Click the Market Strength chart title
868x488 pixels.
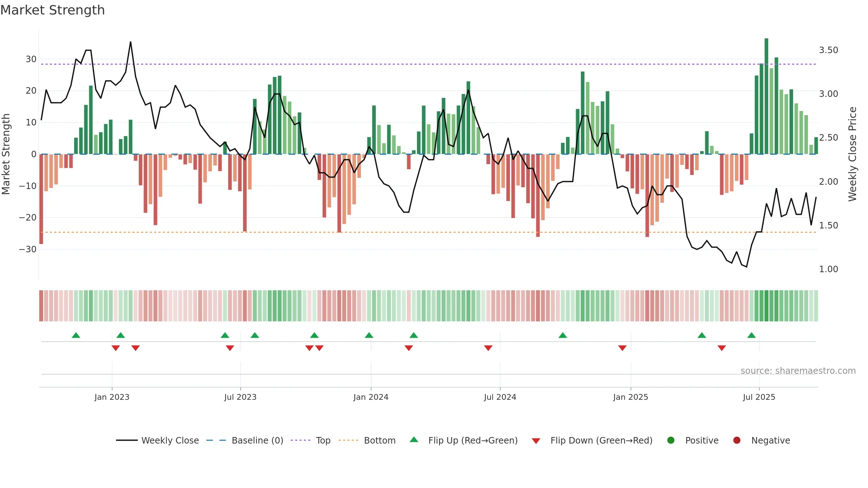53,10
